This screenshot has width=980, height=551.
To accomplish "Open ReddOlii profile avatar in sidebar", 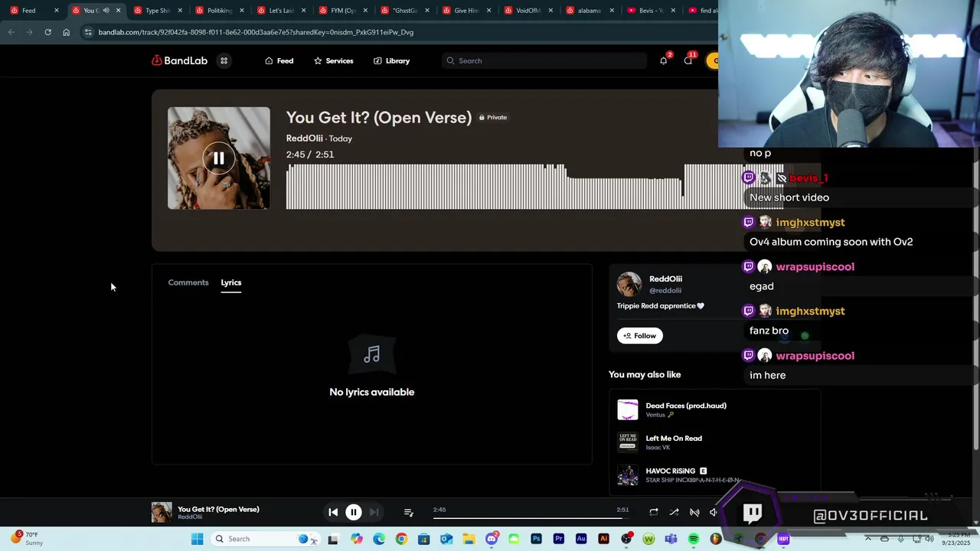I will click(629, 284).
